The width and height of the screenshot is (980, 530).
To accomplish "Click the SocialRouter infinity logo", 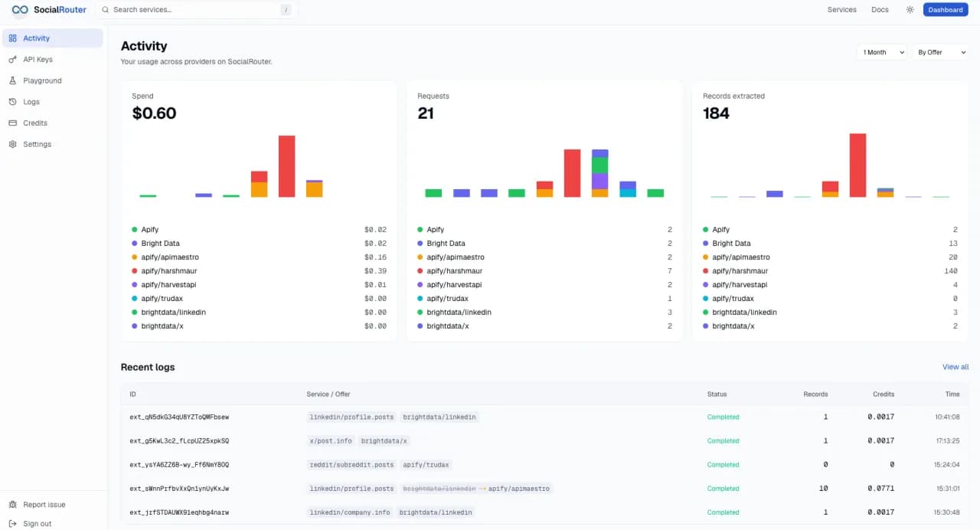I will point(20,10).
